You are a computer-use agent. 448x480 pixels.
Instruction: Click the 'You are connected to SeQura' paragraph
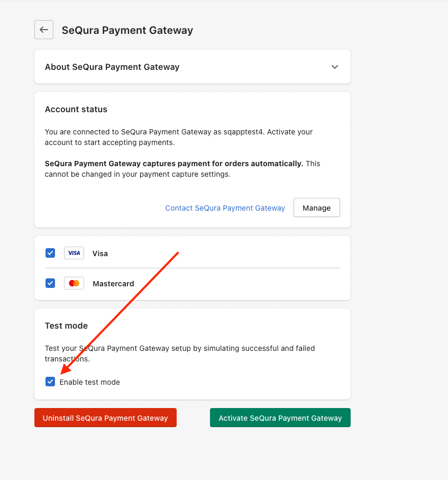tap(179, 137)
